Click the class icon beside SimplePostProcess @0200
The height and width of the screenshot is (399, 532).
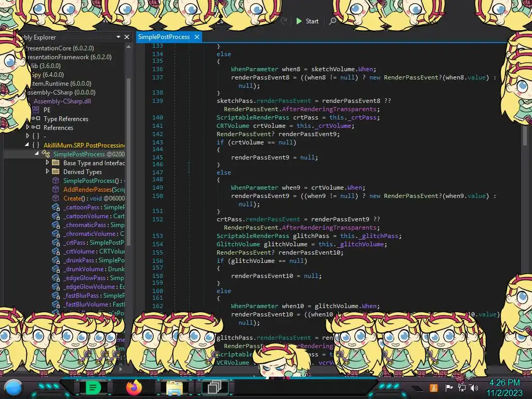46,154
